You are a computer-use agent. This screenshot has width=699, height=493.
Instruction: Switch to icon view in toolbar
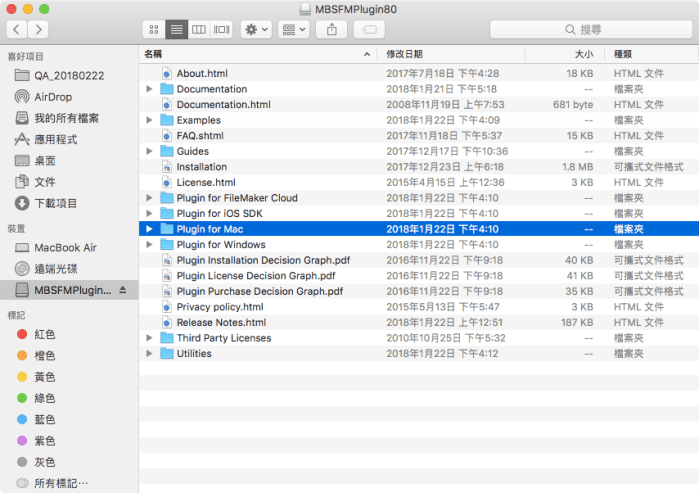tap(154, 30)
